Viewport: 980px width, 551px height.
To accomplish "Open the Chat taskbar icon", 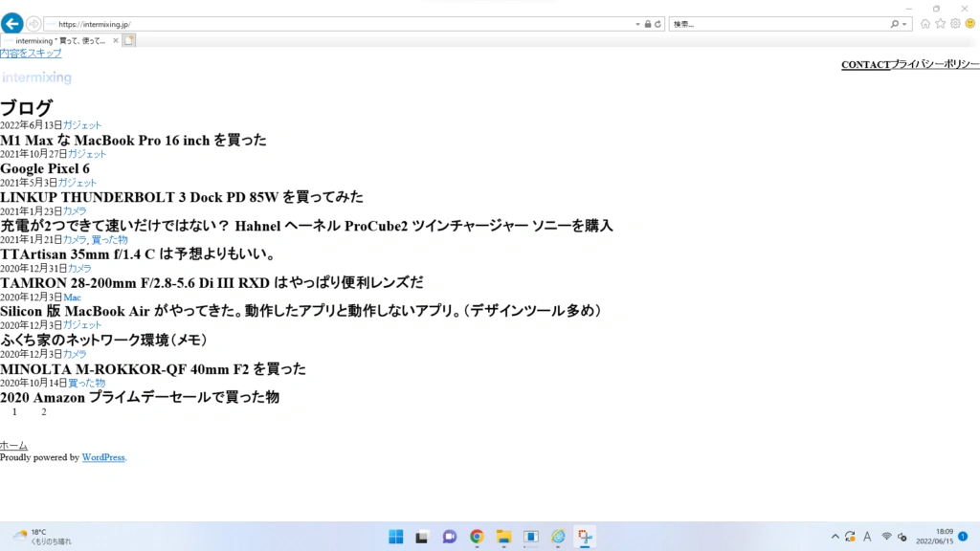I will (x=450, y=537).
